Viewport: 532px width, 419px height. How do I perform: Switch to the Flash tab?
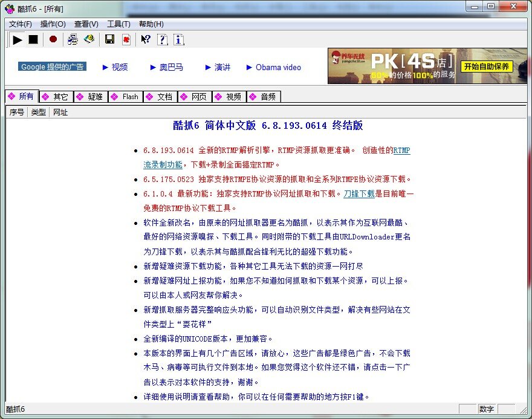pos(126,97)
